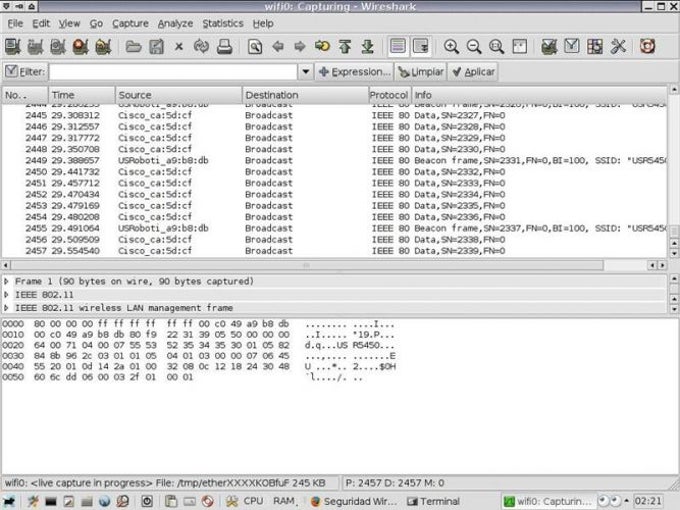Expand the IEEE 802.11 header node
680x510 pixels.
(6, 295)
